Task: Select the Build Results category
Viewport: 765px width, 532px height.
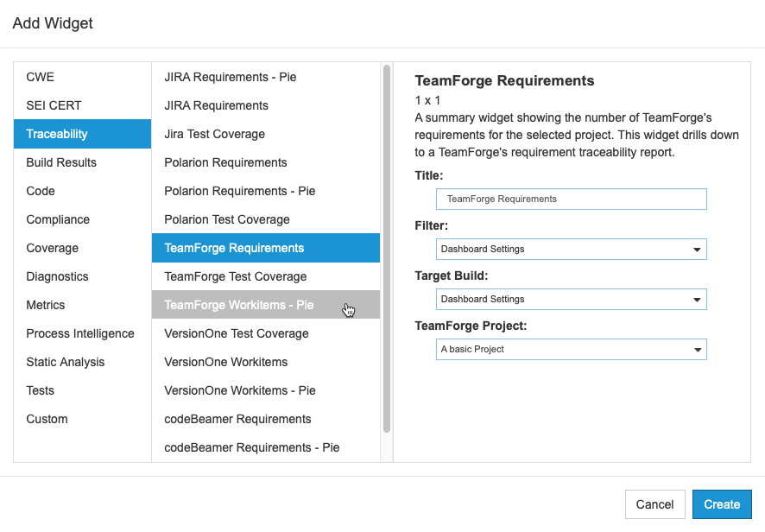Action: pos(82,162)
